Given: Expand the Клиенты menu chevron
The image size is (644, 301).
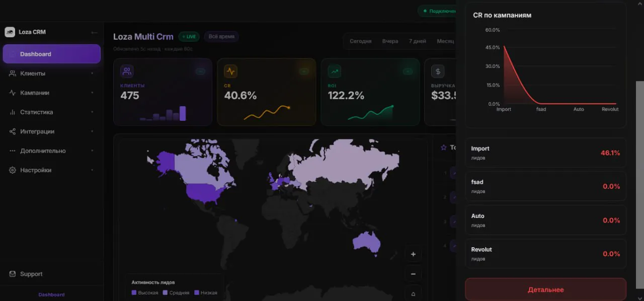Looking at the screenshot, I should point(92,73).
